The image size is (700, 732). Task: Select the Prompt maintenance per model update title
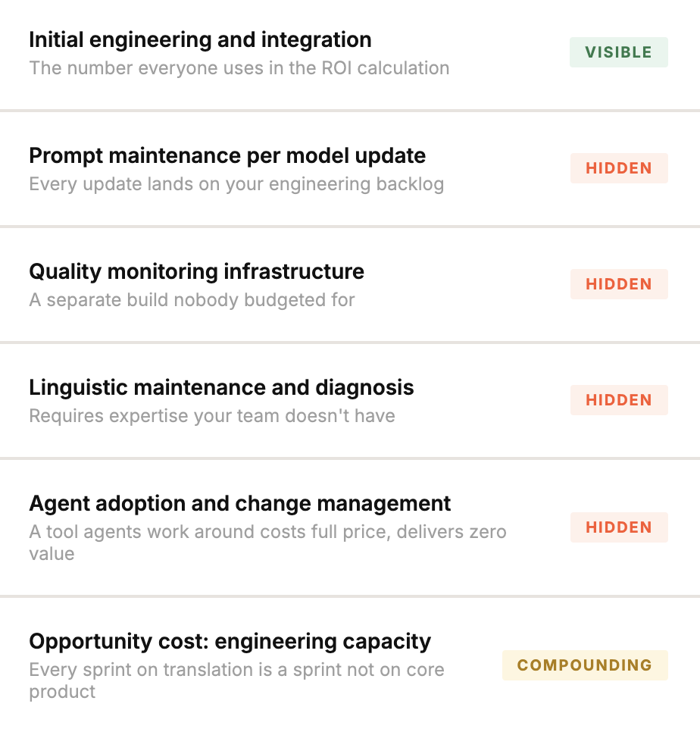pos(227,155)
